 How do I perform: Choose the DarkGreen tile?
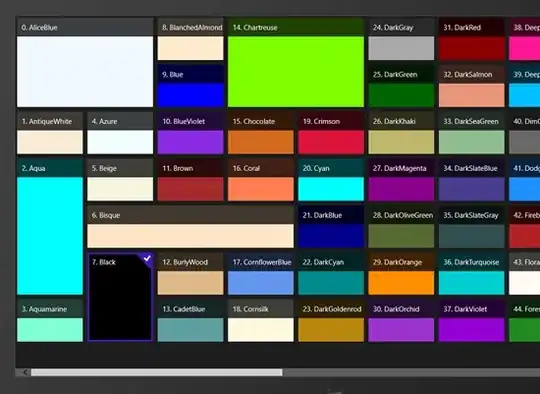point(401,86)
